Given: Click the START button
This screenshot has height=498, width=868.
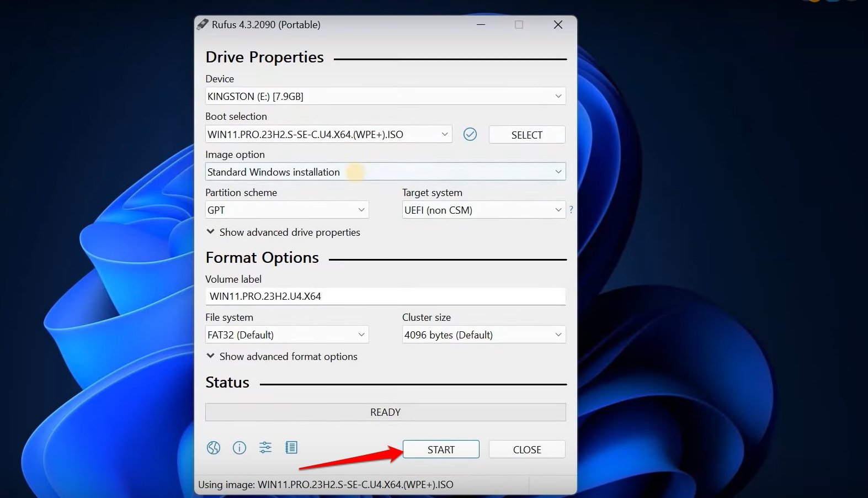Looking at the screenshot, I should tap(441, 449).
